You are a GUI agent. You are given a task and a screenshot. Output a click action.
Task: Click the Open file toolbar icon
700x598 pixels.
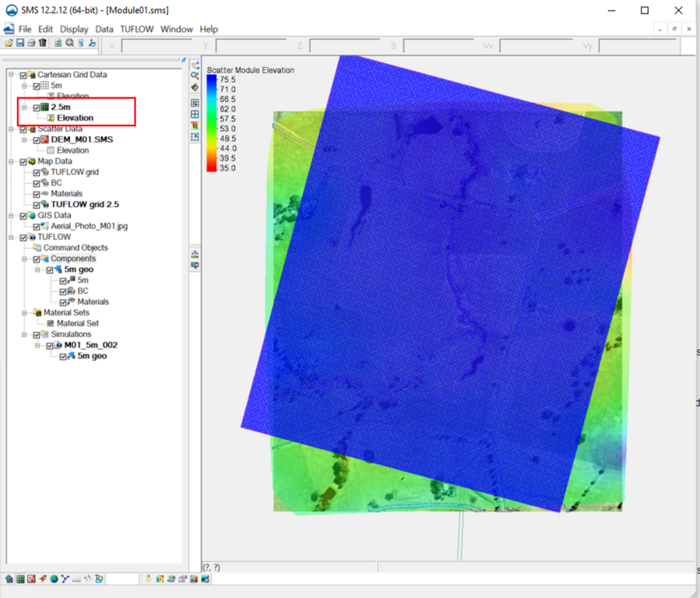[x=9, y=43]
